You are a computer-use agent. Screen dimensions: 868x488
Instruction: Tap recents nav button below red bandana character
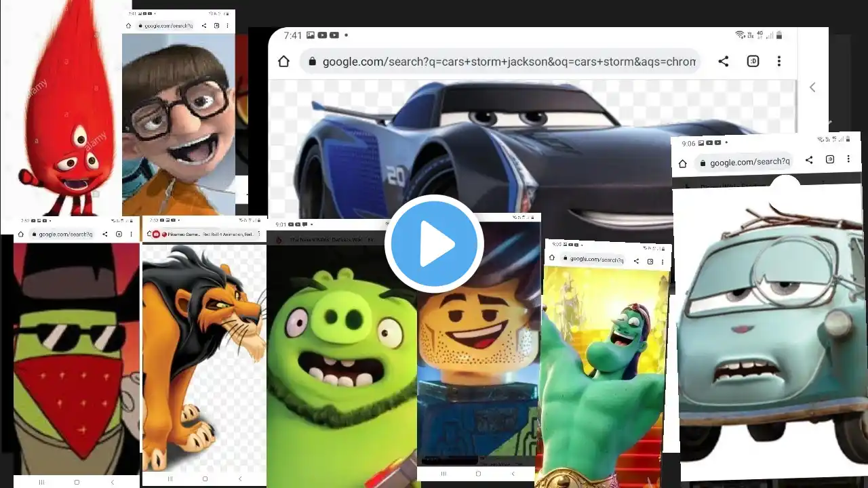click(x=41, y=482)
